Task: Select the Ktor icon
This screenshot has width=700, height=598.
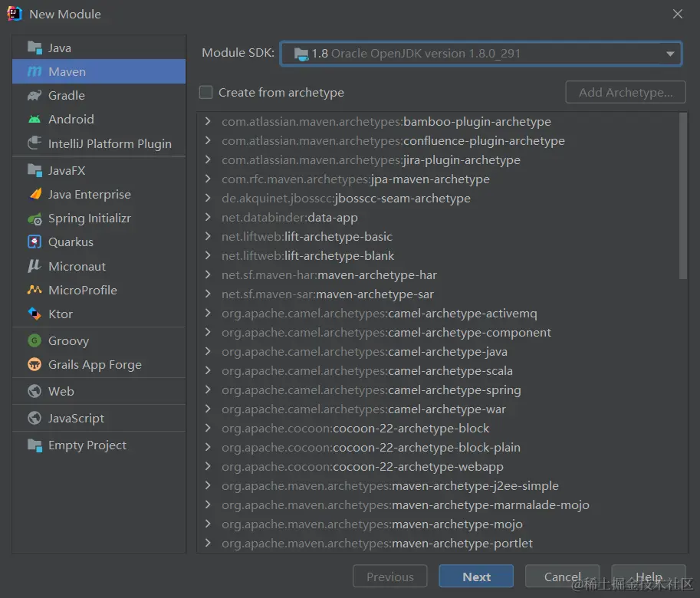Action: [x=35, y=314]
